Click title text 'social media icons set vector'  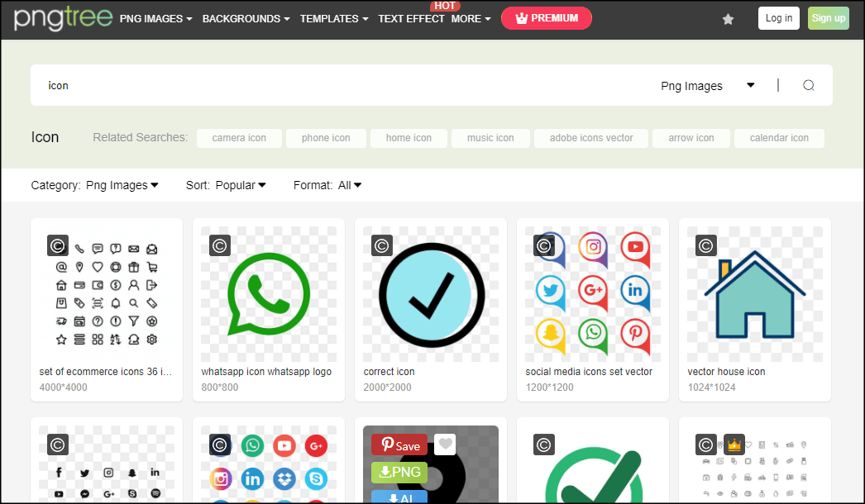point(589,372)
